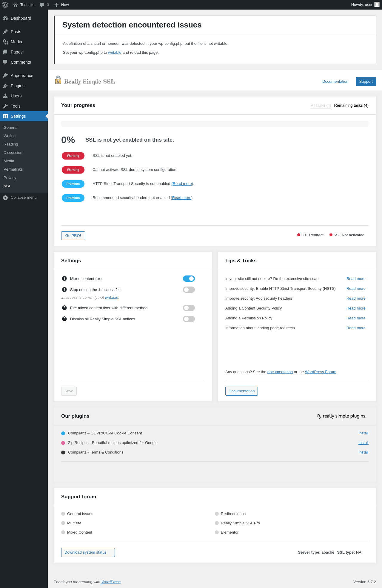Click help icon beside Mixed content fixer
Screen dimensions: 382x588
pos(64,278)
